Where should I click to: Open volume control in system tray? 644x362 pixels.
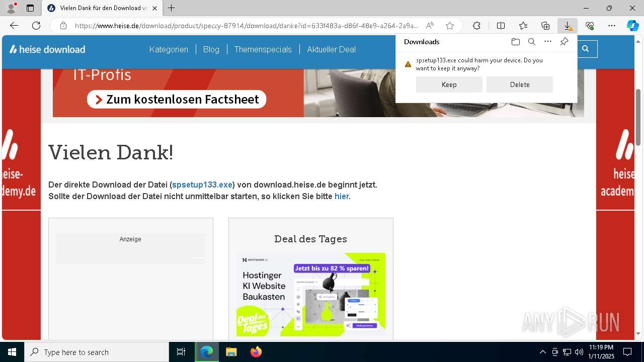tap(579, 352)
